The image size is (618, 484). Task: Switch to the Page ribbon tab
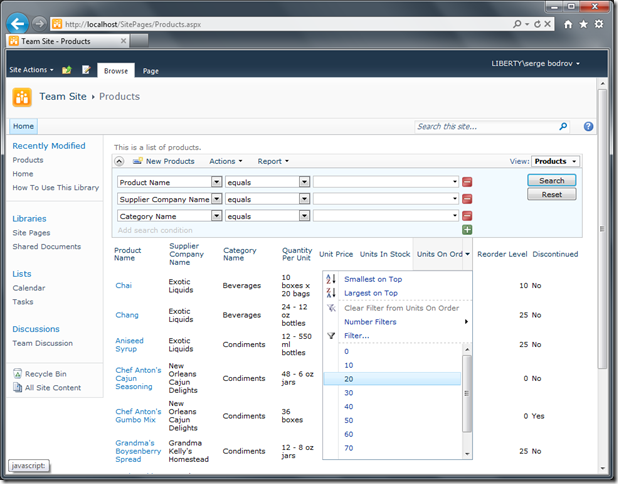[x=151, y=71]
